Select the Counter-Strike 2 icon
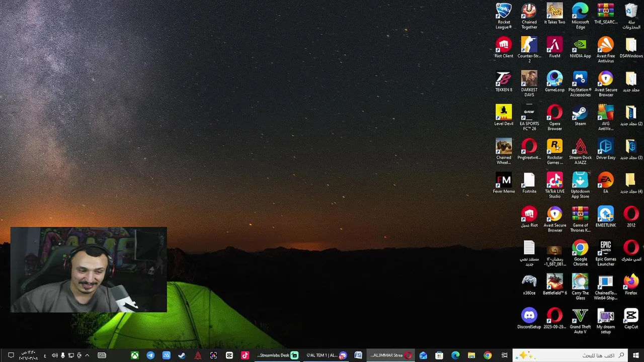644x362 pixels. [x=529, y=49]
